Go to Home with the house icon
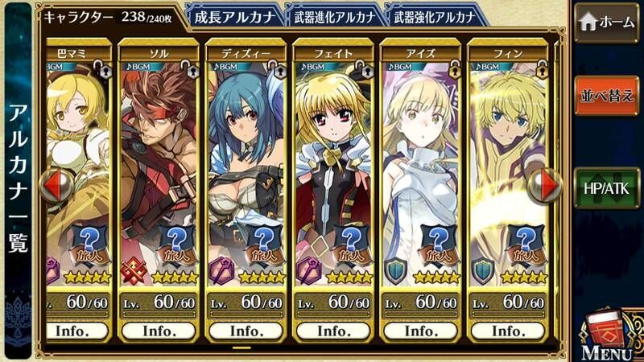 coord(607,23)
